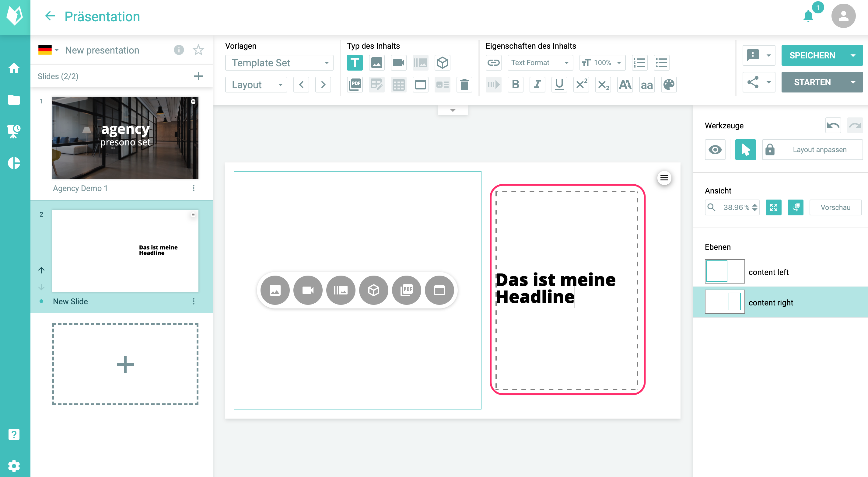868x477 pixels.
Task: Open the Layout dropdown
Action: point(256,85)
